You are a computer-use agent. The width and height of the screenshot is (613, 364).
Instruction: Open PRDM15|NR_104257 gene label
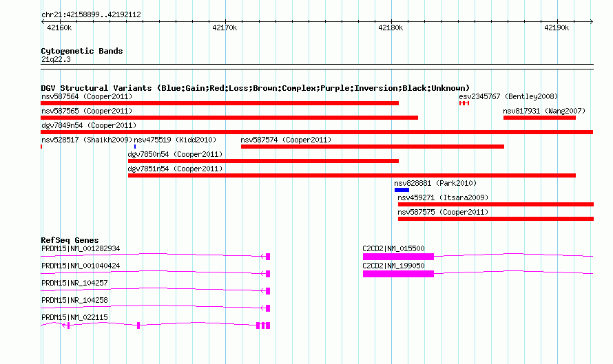tap(74, 283)
